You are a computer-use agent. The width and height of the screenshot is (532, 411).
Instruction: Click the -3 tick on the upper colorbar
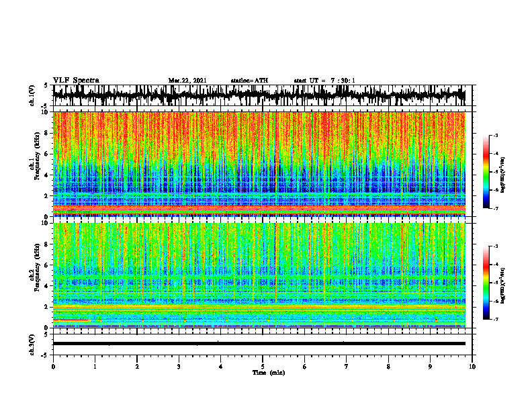[496, 135]
